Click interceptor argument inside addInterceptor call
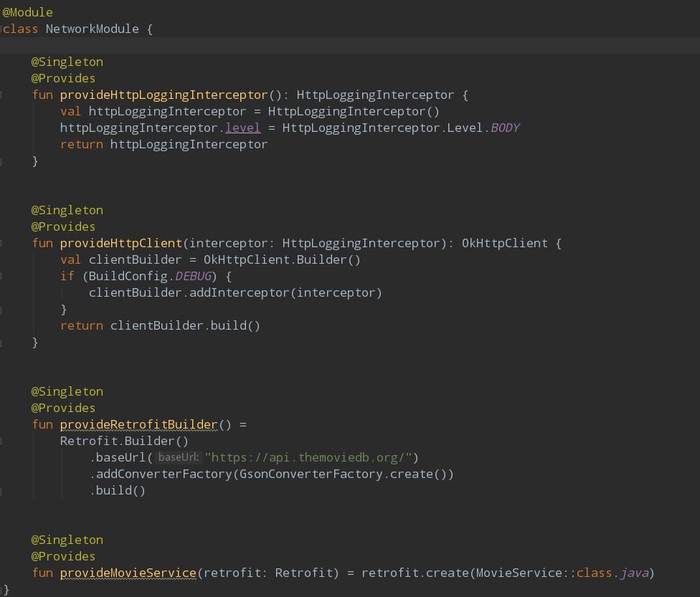Screen dimensions: 700x597 pos(335,292)
